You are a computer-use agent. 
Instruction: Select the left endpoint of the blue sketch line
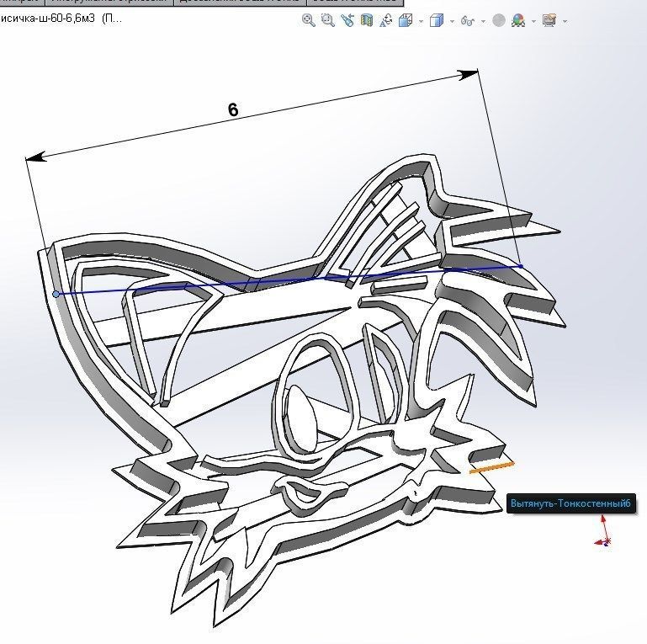pos(56,294)
